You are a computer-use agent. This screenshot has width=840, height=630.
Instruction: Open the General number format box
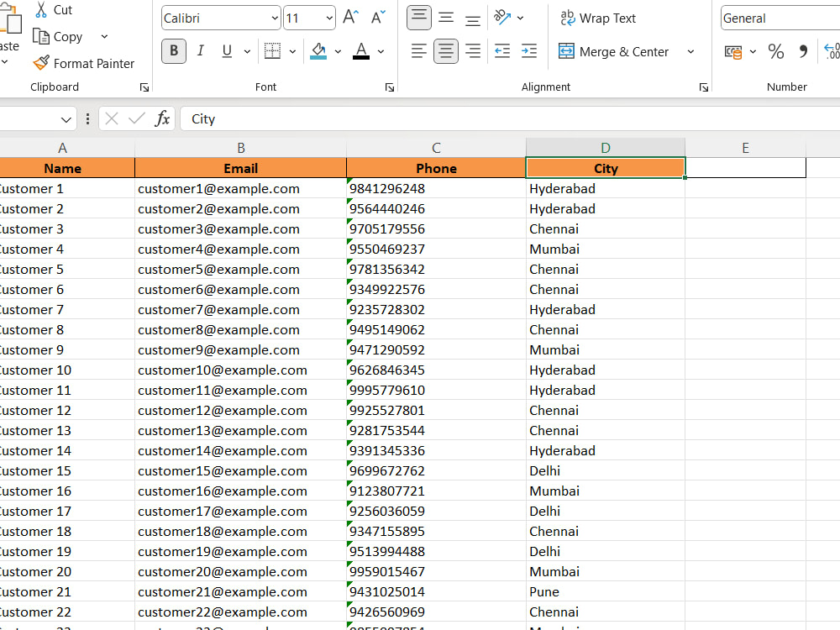[780, 18]
